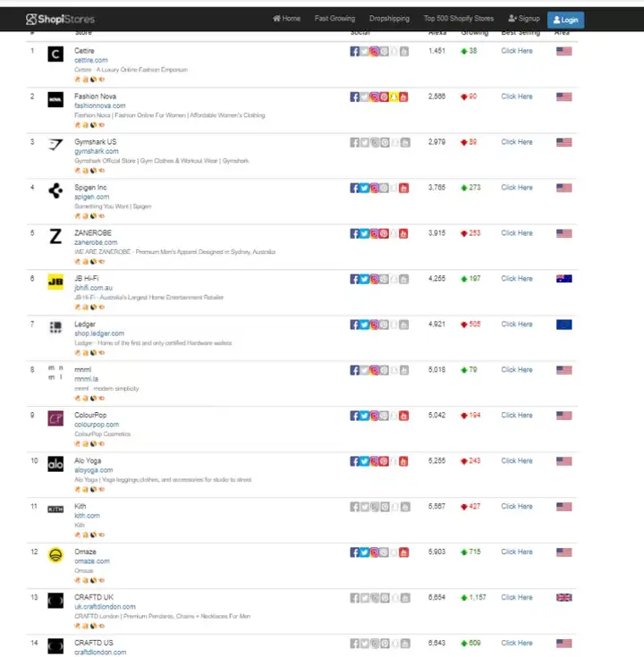Visit the cettire.com link

(91, 61)
